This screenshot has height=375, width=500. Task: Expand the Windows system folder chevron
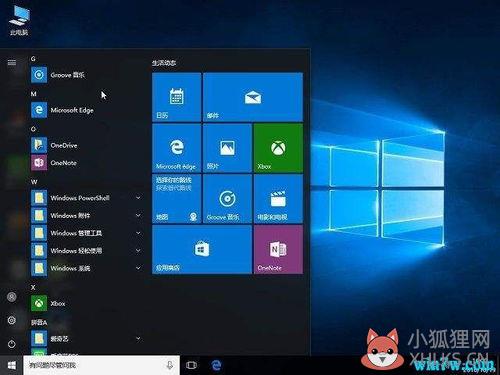click(138, 268)
